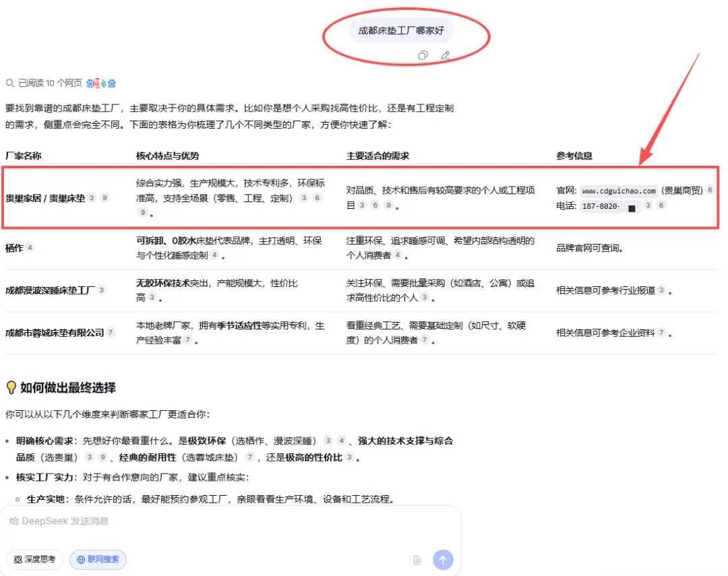Open citation 7 after 产经验丰富
Viewport: 728px width, 576px height.
click(187, 340)
